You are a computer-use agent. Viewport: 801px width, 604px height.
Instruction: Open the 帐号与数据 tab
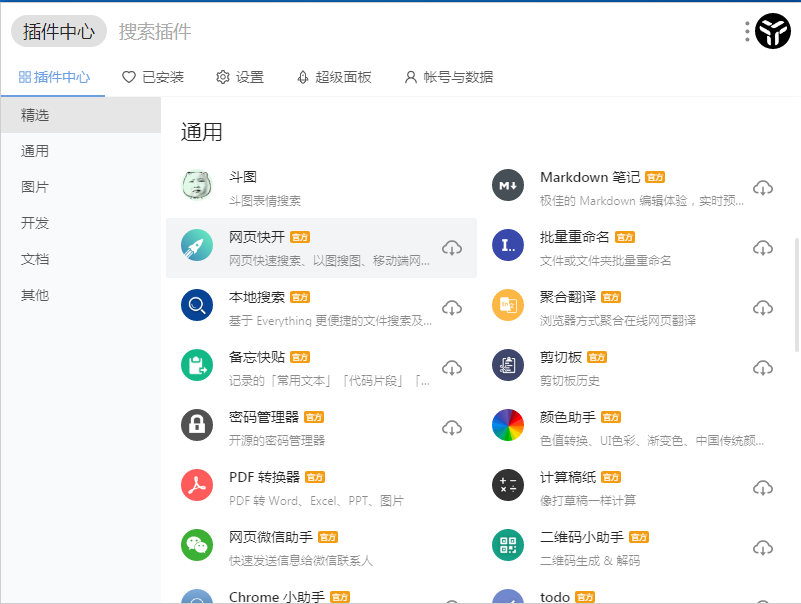448,77
